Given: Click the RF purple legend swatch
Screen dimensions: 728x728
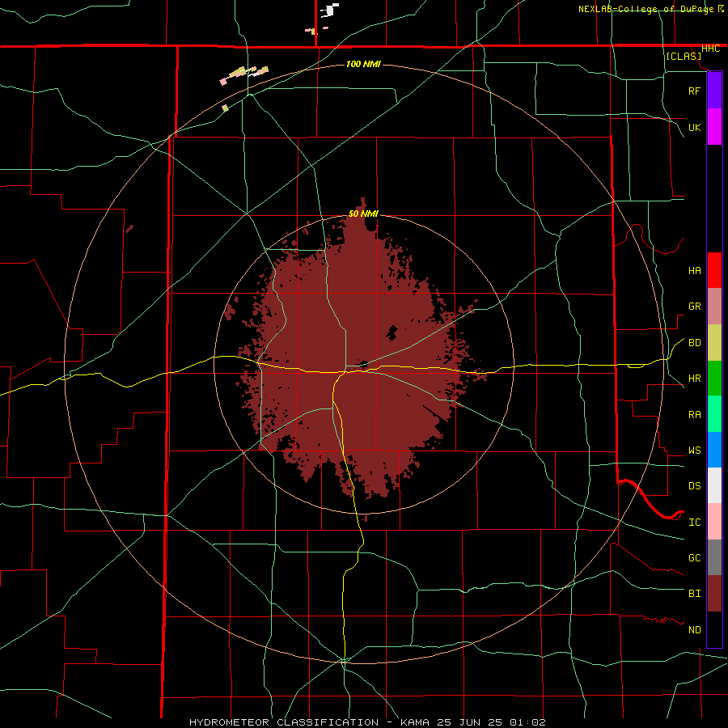Looking at the screenshot, I should pyautogui.click(x=714, y=91).
